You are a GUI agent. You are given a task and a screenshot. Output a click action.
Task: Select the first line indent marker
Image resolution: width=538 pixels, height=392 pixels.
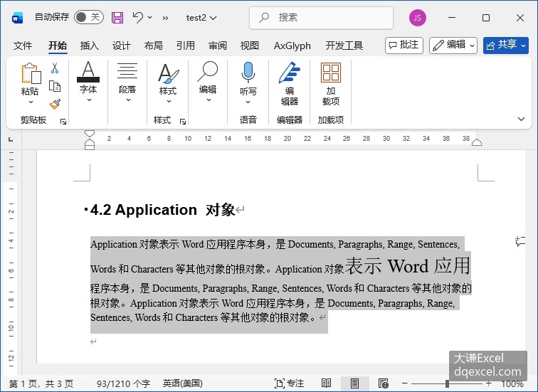89,134
